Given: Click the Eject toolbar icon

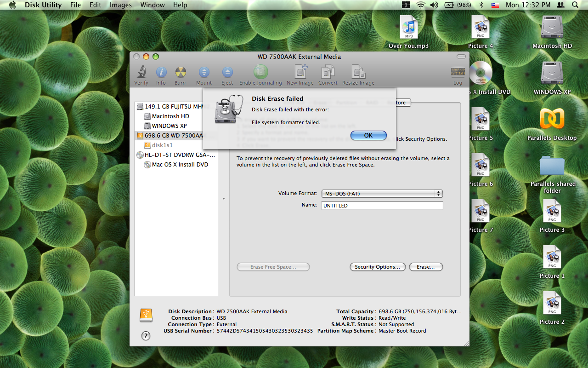Looking at the screenshot, I should pyautogui.click(x=227, y=72).
